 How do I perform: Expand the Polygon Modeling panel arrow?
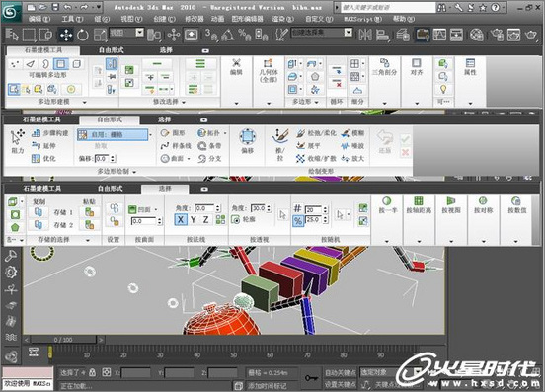(85, 102)
